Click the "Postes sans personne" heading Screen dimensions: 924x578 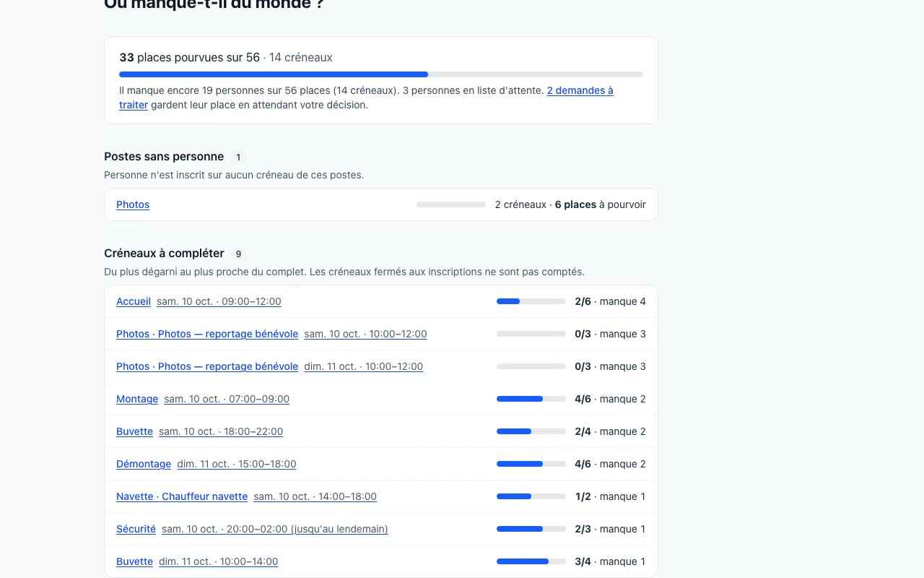pos(164,156)
